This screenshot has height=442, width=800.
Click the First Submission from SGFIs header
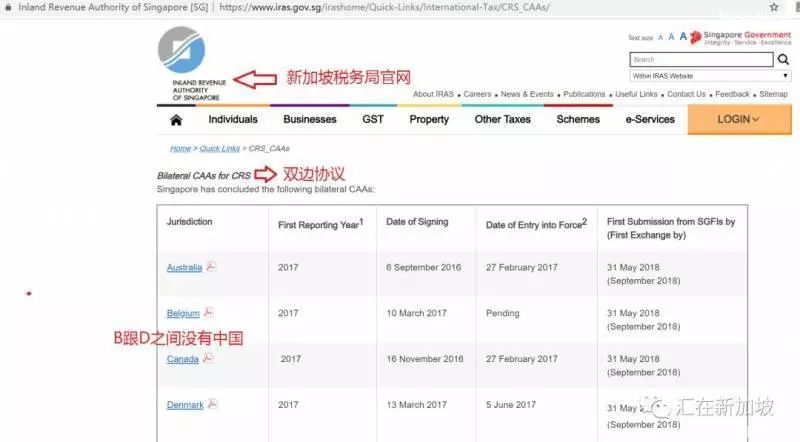671,228
